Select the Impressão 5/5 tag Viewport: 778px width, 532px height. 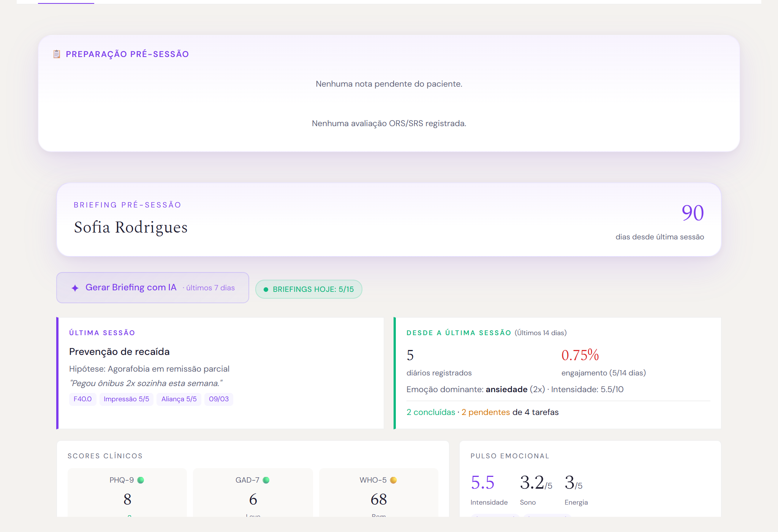(x=127, y=399)
